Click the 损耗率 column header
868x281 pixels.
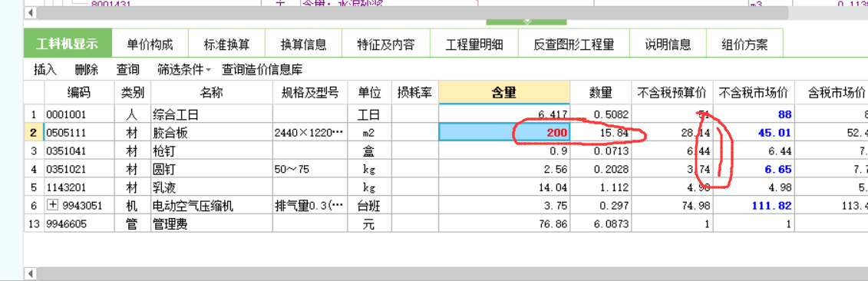click(414, 93)
